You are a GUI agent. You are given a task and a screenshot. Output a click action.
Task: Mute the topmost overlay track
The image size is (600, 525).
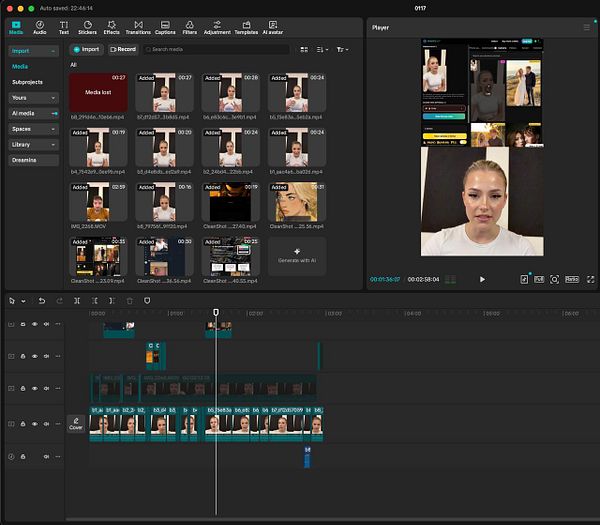46,324
